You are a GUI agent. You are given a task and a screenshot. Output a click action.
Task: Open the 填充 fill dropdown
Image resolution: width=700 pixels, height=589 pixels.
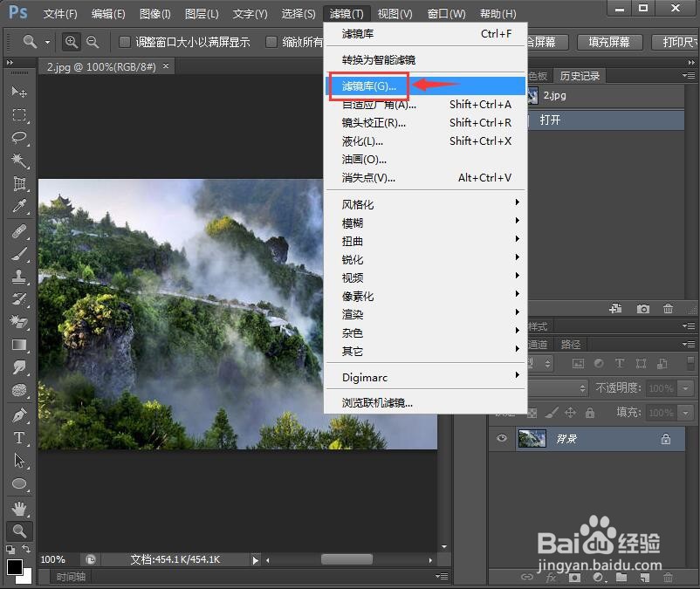tap(686, 413)
